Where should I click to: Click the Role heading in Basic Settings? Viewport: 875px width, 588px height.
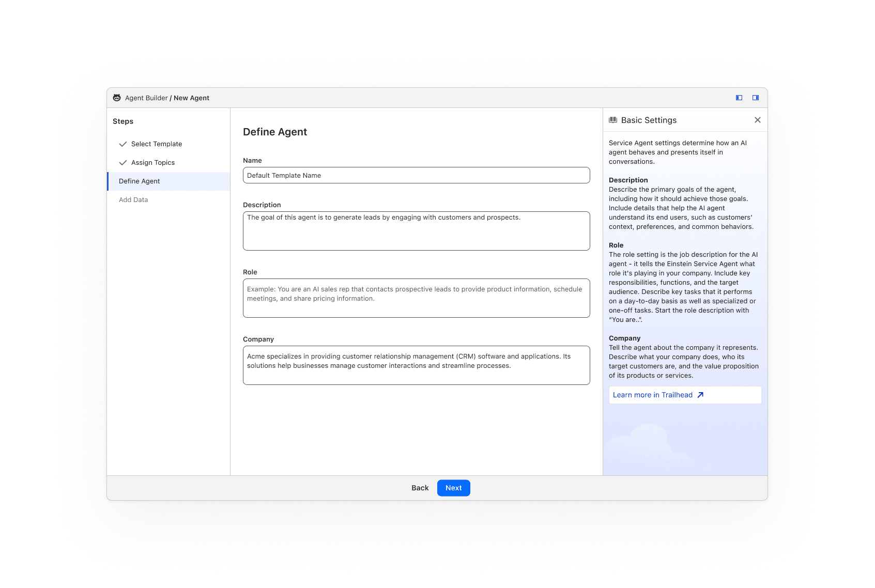click(616, 245)
